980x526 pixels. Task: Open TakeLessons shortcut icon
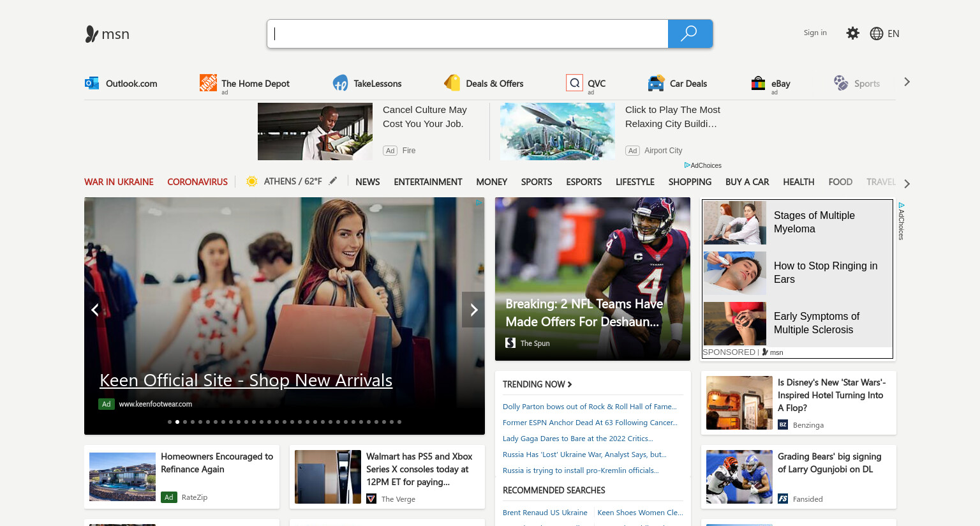pyautogui.click(x=340, y=83)
